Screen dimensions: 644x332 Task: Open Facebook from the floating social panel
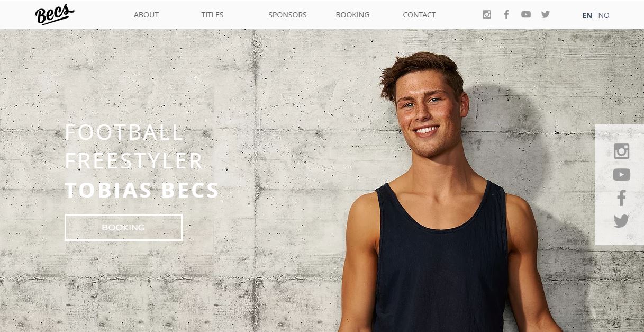(x=621, y=198)
